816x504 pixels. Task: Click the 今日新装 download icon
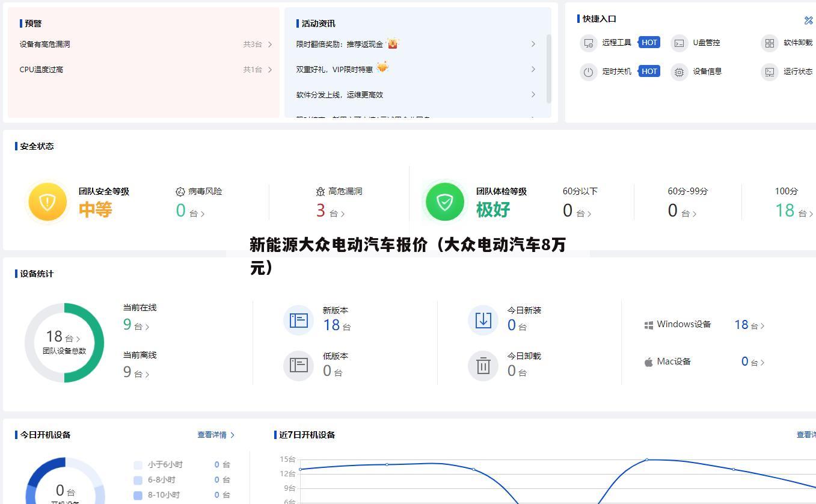coord(483,320)
